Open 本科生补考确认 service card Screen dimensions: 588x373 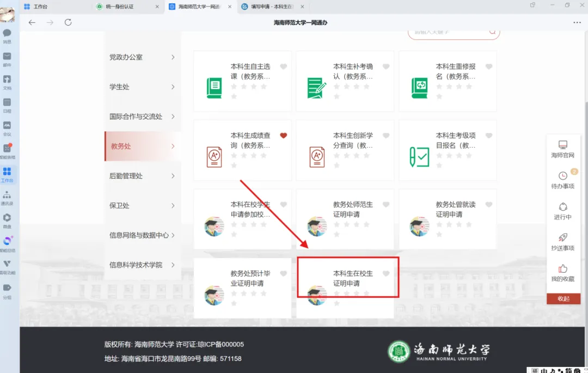[x=345, y=81]
